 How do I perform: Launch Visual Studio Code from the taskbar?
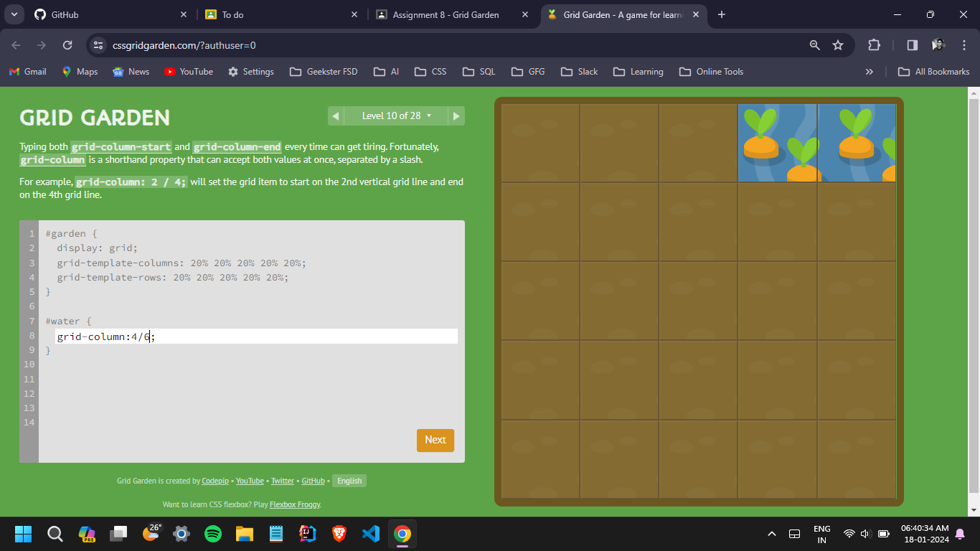(x=370, y=534)
